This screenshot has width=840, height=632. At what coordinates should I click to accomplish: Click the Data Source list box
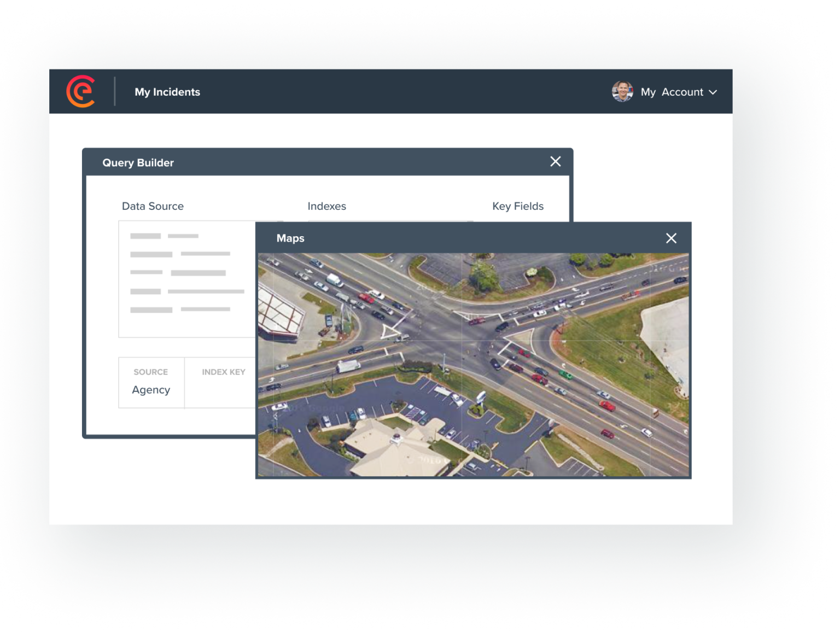[188, 279]
